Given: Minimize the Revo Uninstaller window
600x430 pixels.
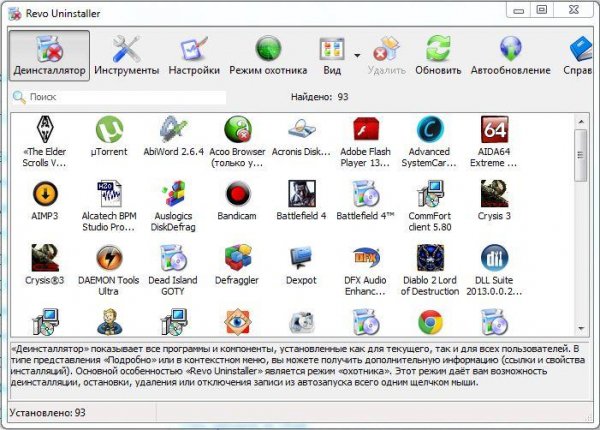Looking at the screenshot, I should pos(518,10).
